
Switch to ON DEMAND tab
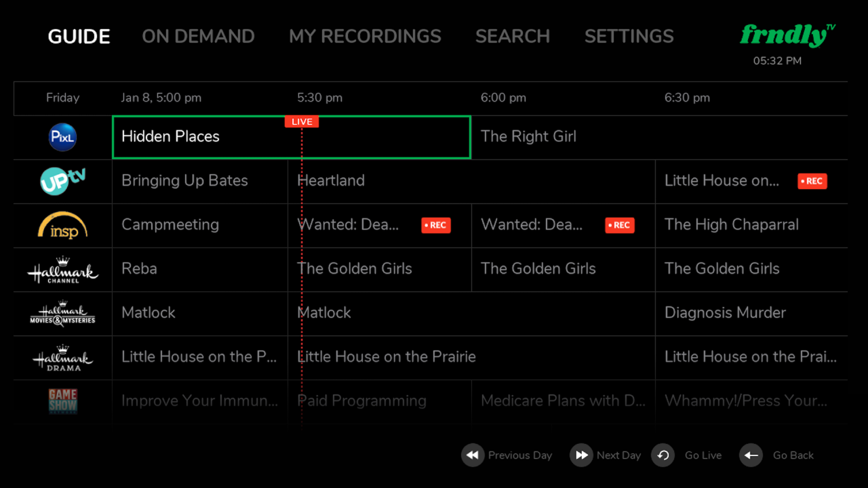coord(198,37)
